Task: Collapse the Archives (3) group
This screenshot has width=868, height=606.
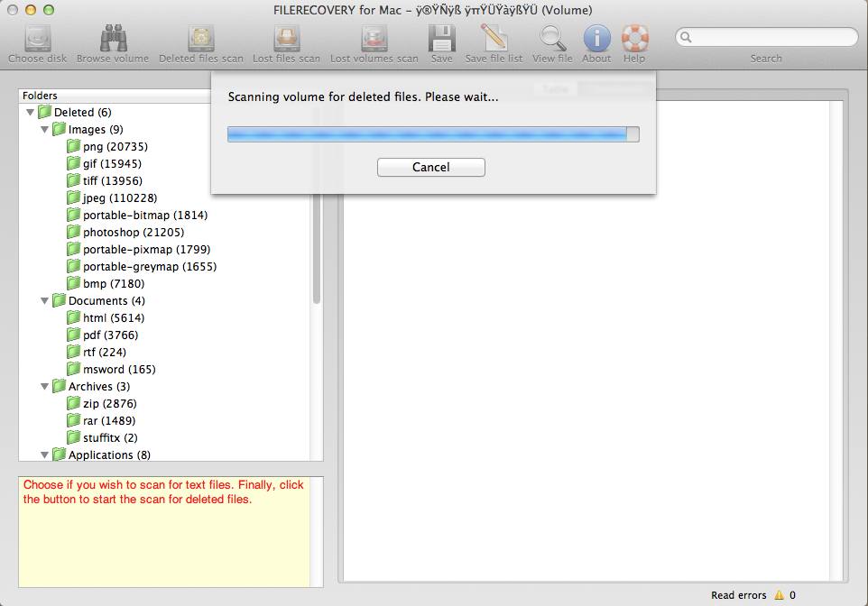Action: pyautogui.click(x=45, y=387)
